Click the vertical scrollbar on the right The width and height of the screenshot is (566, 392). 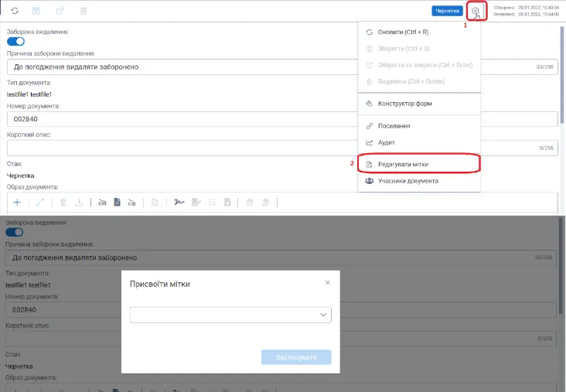pos(561,76)
